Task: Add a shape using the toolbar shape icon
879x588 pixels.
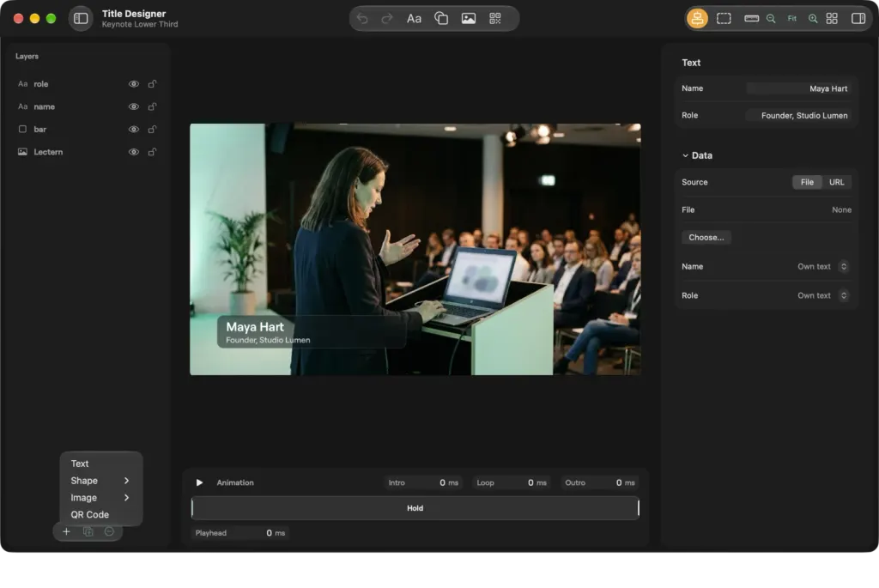Action: (x=441, y=19)
